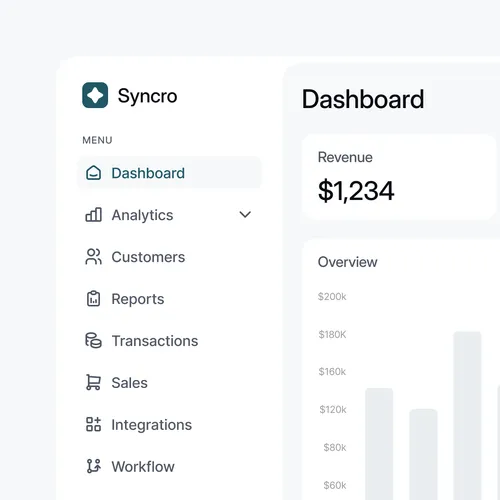
Task: Click the $180K axis label
Action: point(332,334)
